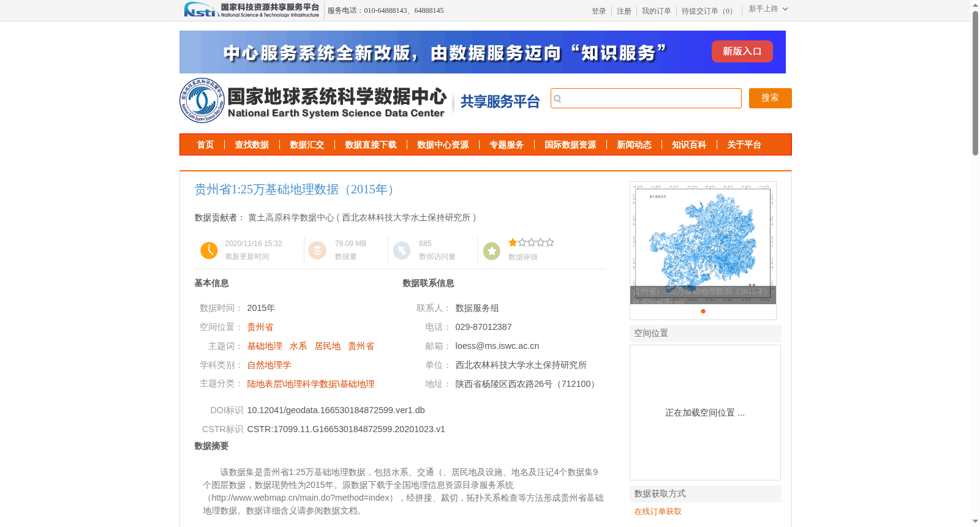Image resolution: width=980 pixels, height=527 pixels.
Task: Open the 首页 menu item
Action: (205, 144)
